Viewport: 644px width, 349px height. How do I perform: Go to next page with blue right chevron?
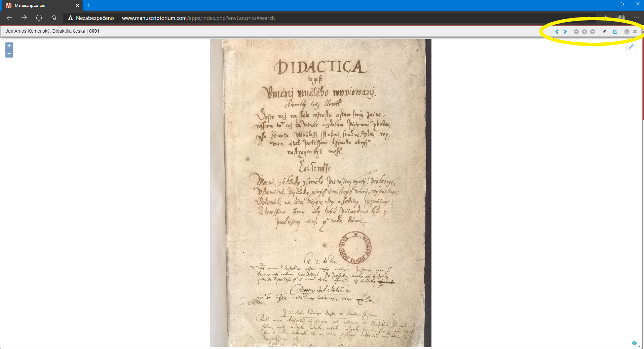[x=565, y=32]
